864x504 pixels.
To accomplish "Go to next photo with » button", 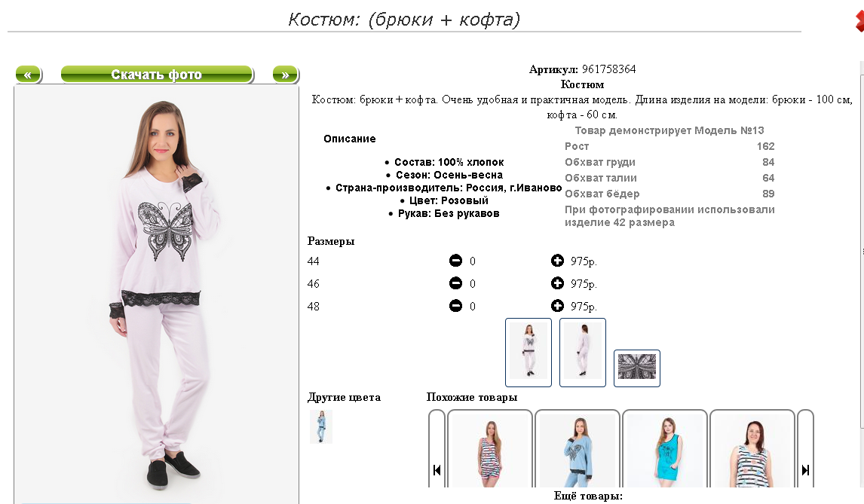I will pos(286,75).
